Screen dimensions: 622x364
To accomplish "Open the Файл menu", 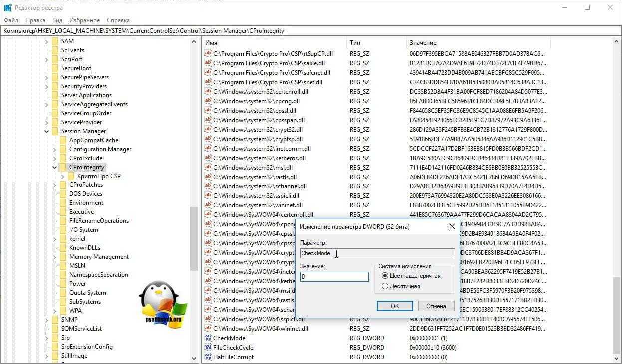I will (11, 20).
